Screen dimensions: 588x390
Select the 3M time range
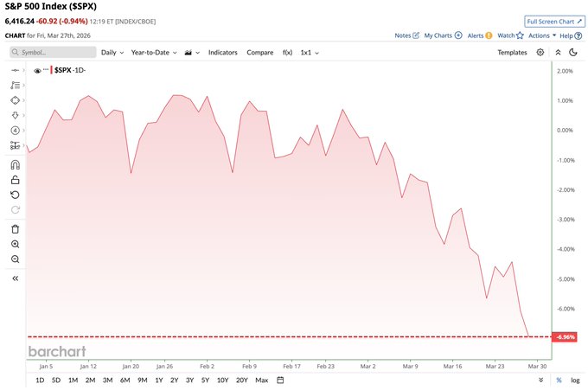pos(107,380)
